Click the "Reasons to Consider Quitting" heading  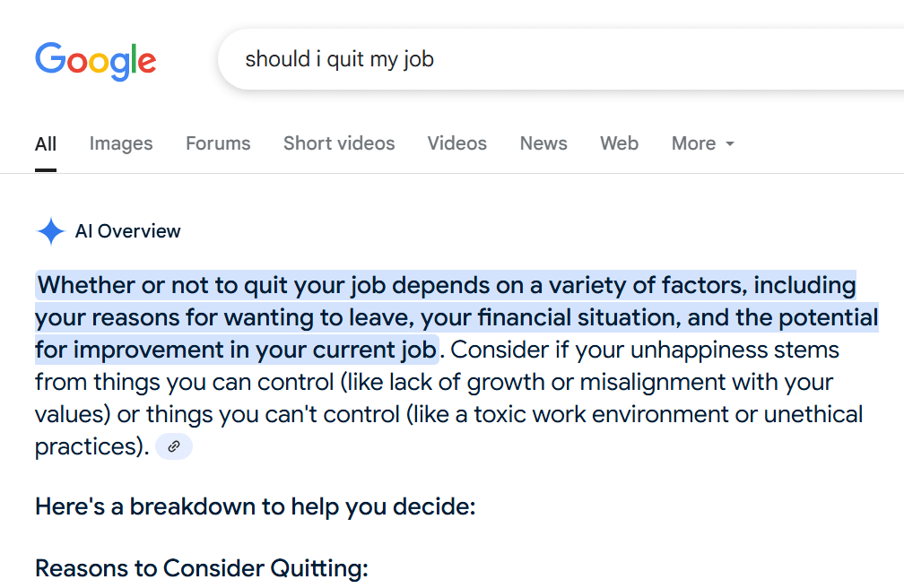tap(202, 568)
